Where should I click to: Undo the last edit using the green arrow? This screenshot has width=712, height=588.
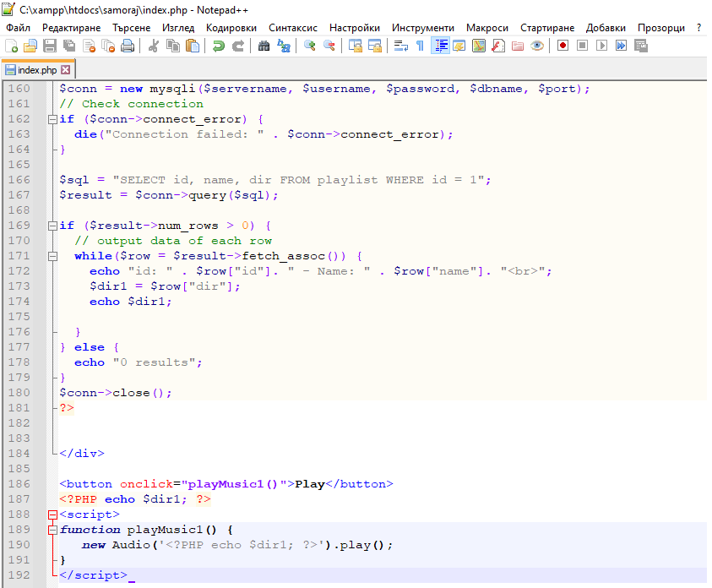219,46
